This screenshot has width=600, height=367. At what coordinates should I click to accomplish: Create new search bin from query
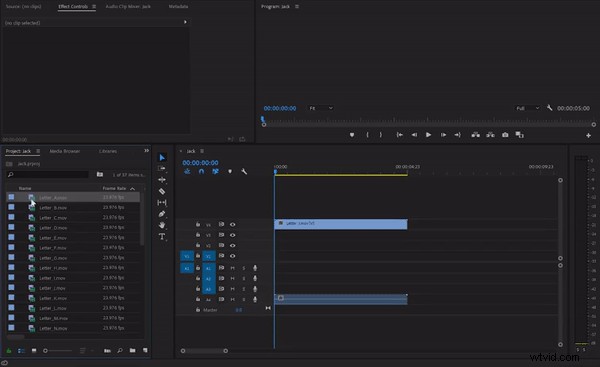click(x=100, y=175)
